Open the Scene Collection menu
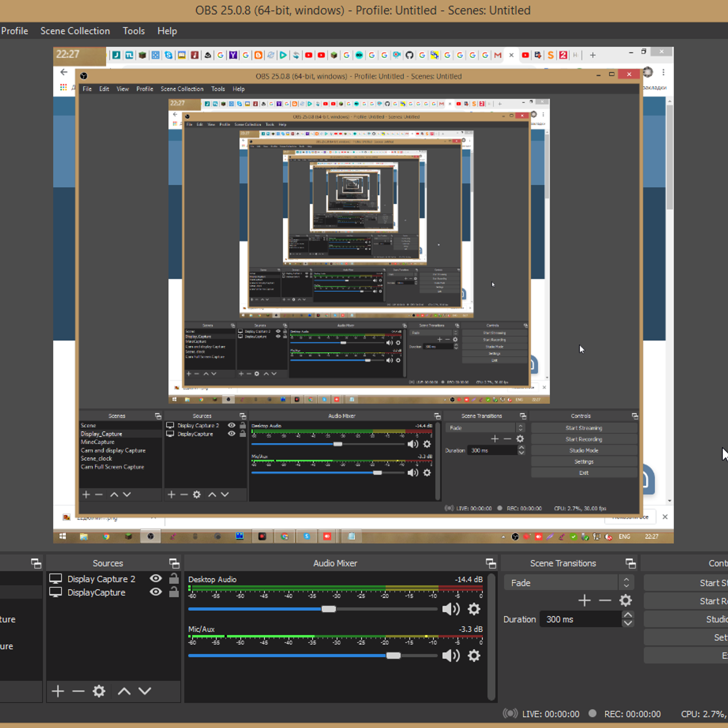 (x=75, y=31)
